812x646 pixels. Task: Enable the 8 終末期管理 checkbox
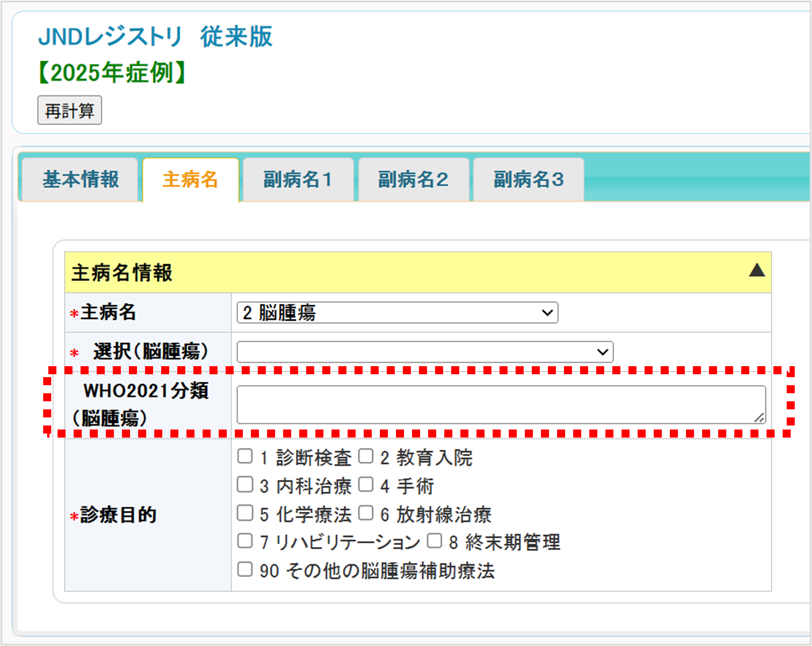pos(434,541)
